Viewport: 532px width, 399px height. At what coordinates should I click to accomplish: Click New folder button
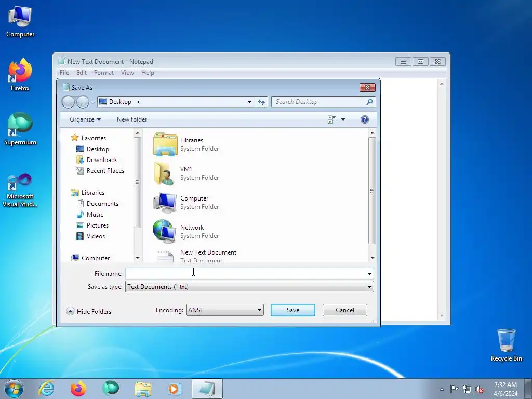132,119
